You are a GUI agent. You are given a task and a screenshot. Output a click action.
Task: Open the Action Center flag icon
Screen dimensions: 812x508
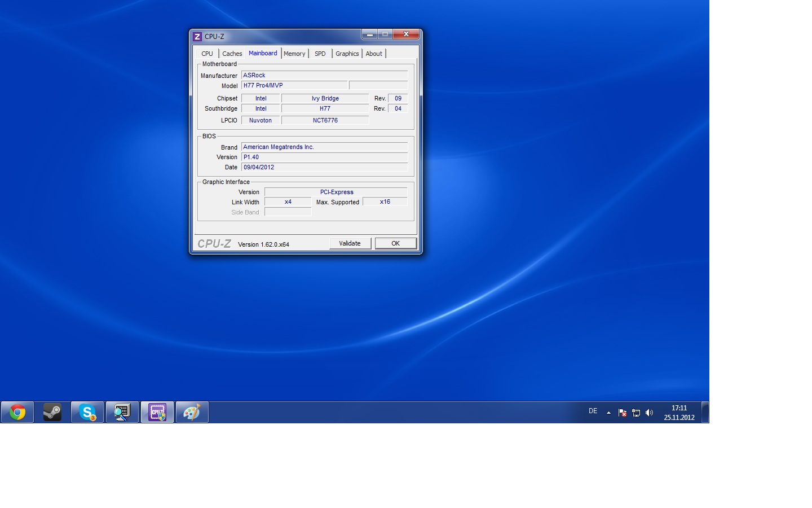pyautogui.click(x=623, y=413)
